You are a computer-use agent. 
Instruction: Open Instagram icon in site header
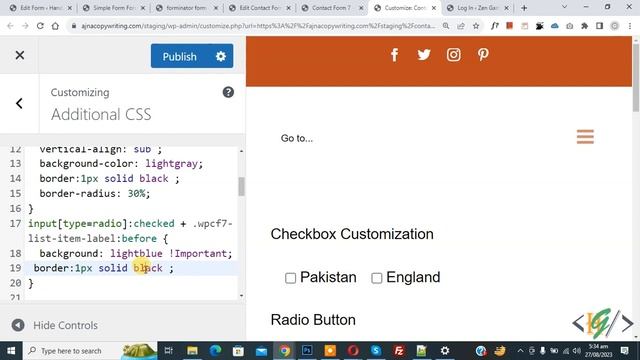453,55
